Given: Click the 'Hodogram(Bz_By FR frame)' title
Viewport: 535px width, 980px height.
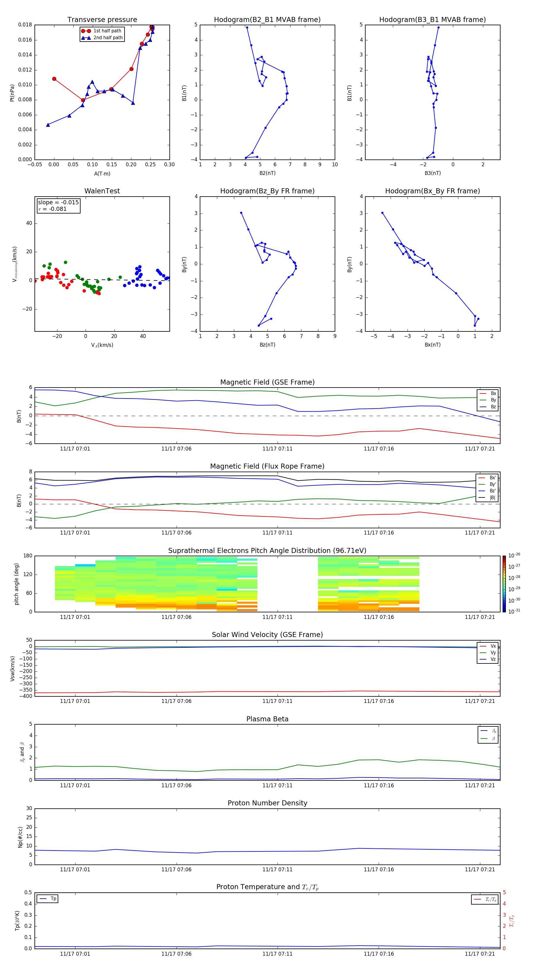Looking at the screenshot, I should (267, 191).
